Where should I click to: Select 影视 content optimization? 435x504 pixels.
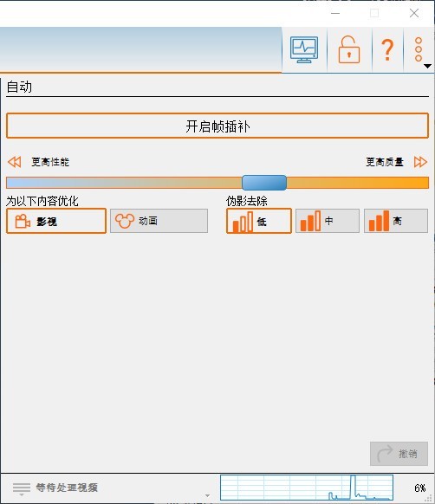pyautogui.click(x=56, y=221)
